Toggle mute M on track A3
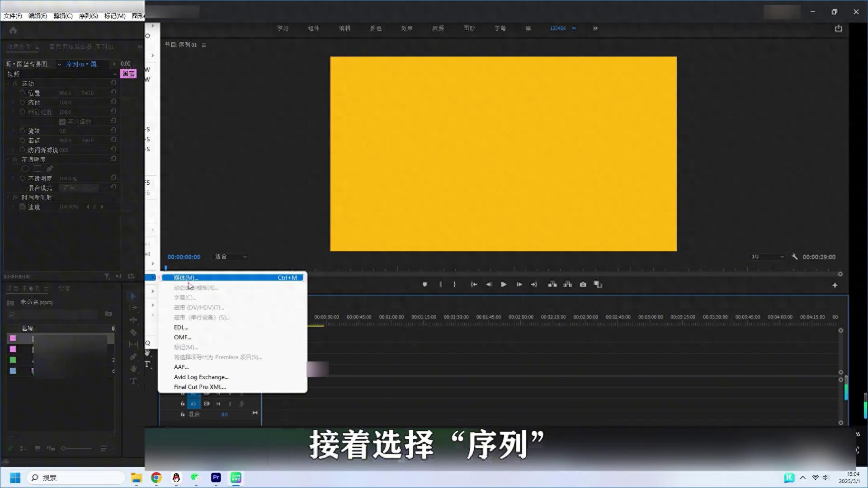This screenshot has width=868, height=488. [x=218, y=404]
